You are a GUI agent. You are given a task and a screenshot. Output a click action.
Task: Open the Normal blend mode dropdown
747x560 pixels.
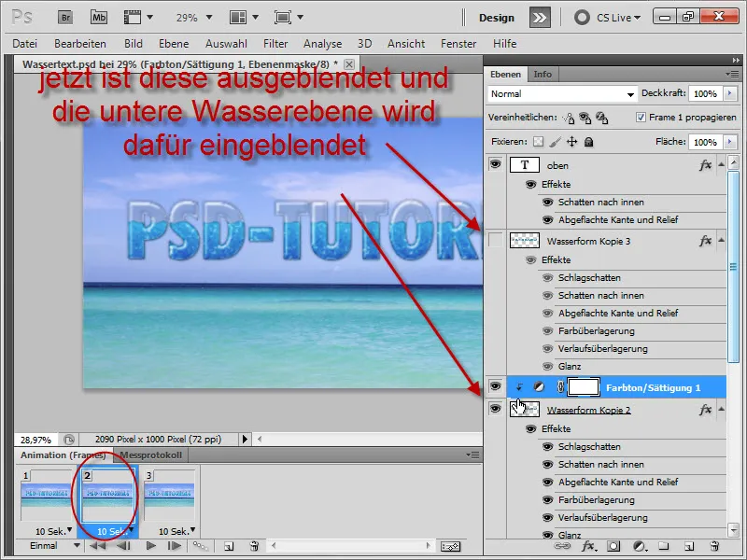click(562, 94)
